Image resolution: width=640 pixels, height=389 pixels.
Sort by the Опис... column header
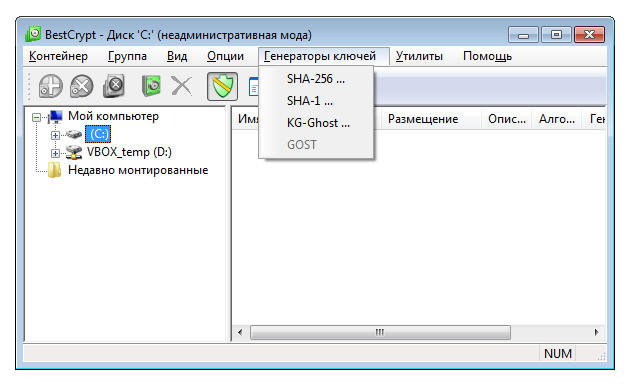point(507,119)
